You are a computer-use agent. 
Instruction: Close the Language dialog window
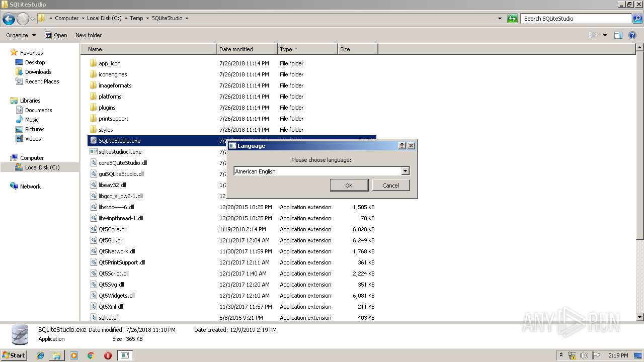(x=411, y=146)
